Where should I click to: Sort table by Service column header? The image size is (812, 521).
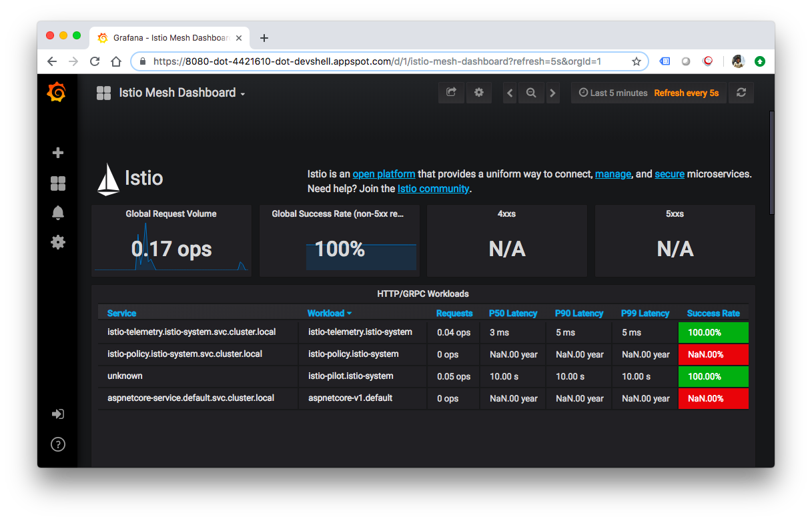[121, 314]
